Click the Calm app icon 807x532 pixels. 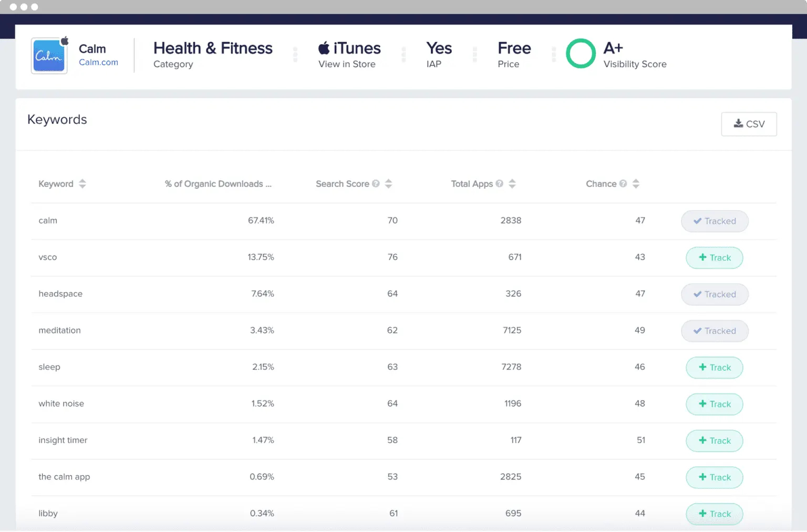pos(49,56)
